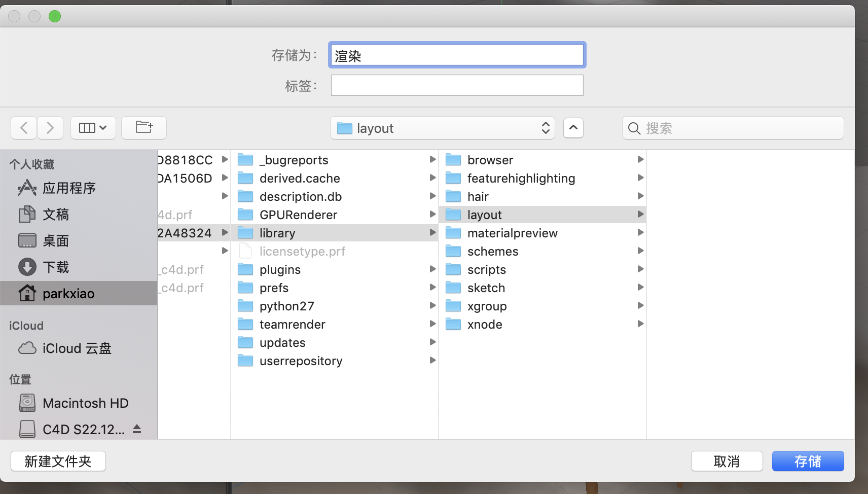Image resolution: width=868 pixels, height=494 pixels.
Task: Click the new folder toolbar icon
Action: click(x=144, y=128)
